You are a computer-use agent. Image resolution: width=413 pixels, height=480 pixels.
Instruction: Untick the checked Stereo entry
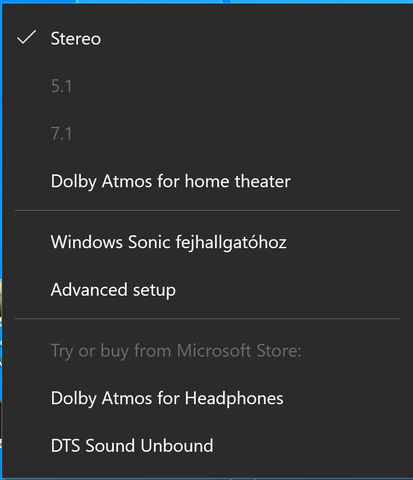pos(207,38)
